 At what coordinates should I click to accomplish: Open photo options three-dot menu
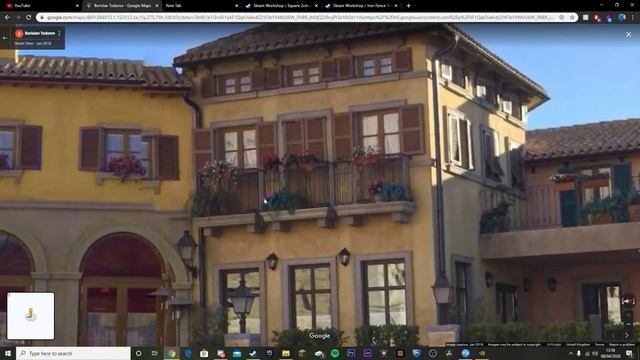pyautogui.click(x=60, y=33)
